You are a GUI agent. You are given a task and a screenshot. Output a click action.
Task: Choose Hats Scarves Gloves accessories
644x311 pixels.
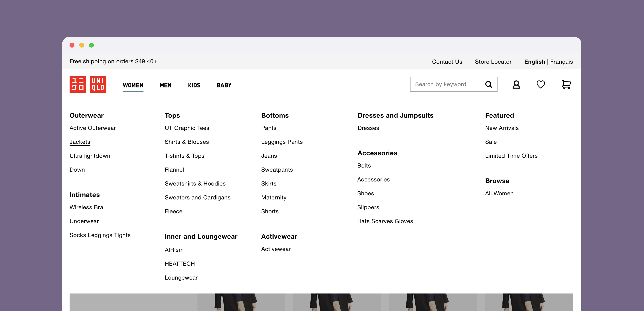385,221
